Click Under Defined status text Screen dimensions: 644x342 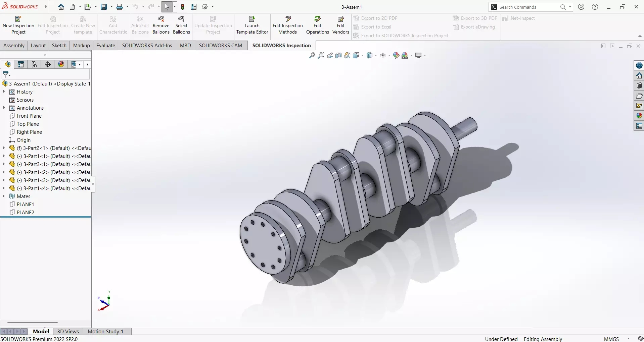(x=501, y=339)
